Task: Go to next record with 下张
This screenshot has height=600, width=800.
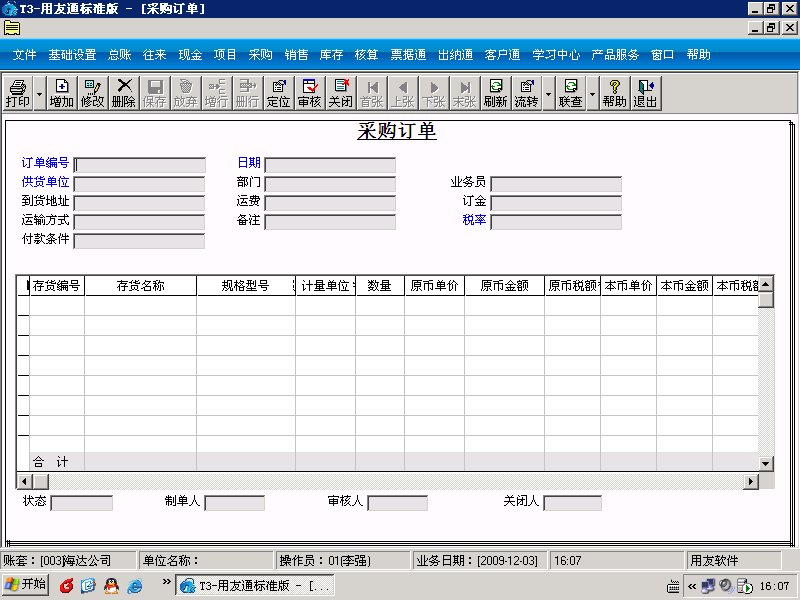Action: pyautogui.click(x=434, y=93)
